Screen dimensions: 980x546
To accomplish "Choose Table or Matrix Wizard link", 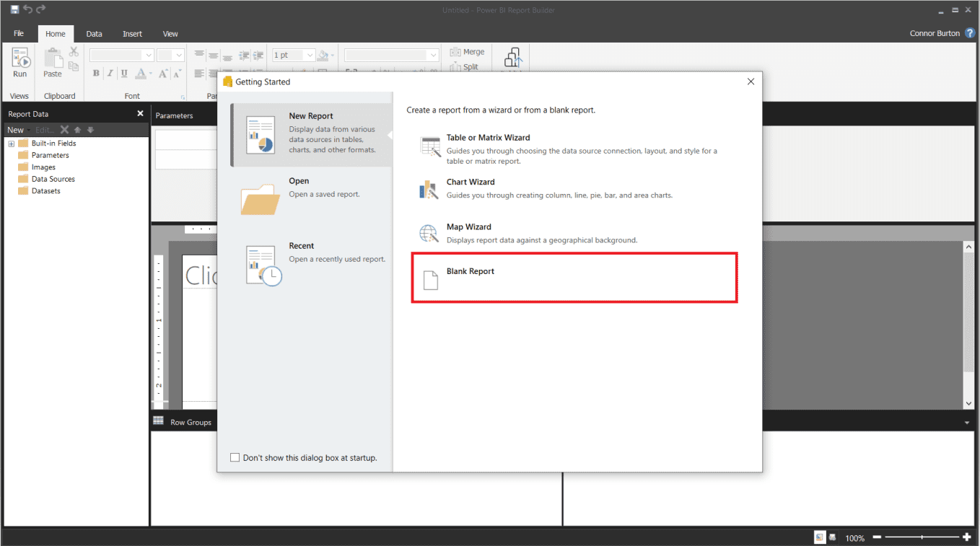I will click(488, 137).
